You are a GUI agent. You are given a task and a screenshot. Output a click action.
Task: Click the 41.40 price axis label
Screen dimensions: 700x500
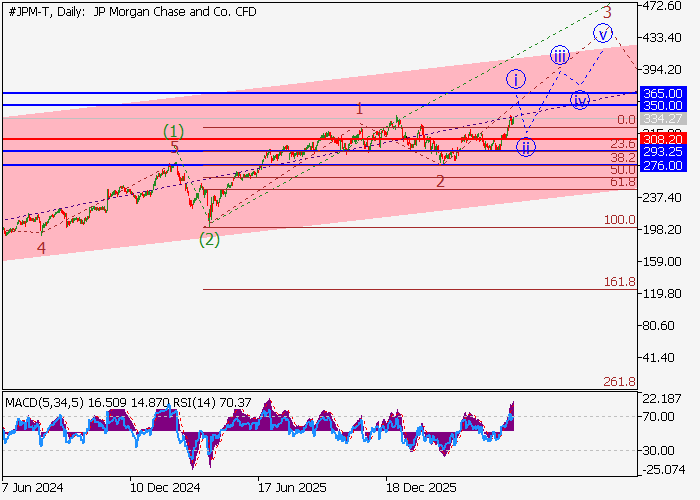coord(659,358)
